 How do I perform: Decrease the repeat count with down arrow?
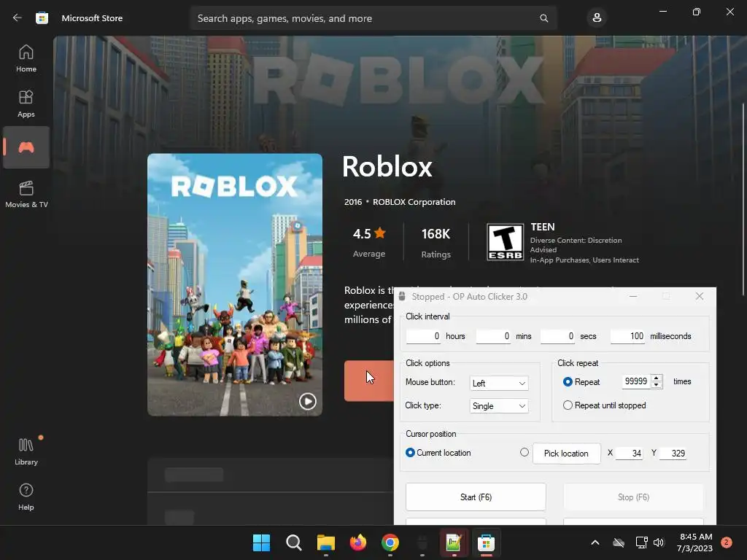point(657,385)
